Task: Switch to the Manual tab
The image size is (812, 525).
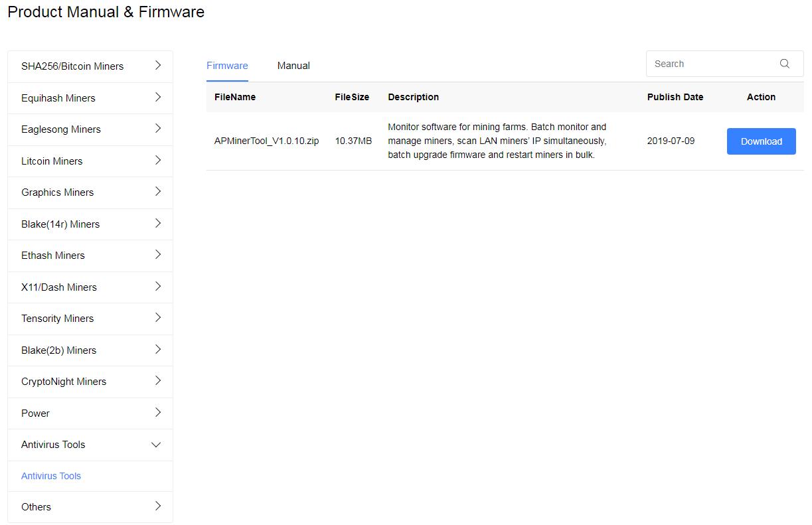Action: point(293,66)
